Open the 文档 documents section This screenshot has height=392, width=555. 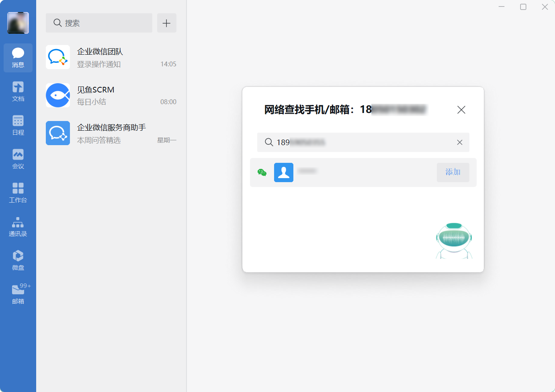coord(18,92)
